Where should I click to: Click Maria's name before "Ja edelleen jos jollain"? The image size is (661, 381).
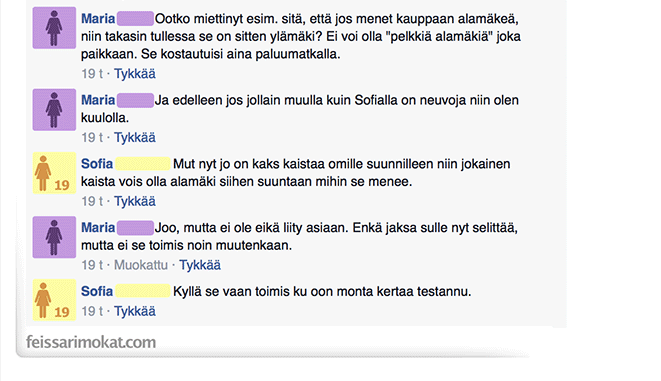[98, 100]
